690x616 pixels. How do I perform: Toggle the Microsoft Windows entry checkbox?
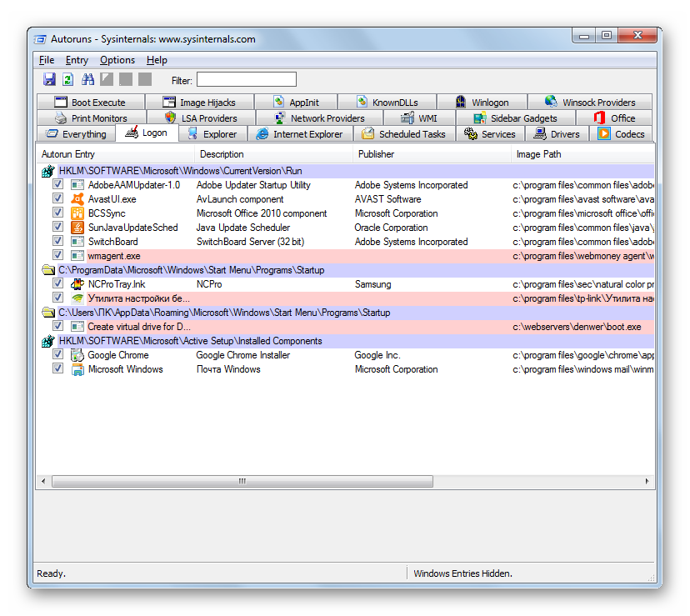click(x=58, y=369)
